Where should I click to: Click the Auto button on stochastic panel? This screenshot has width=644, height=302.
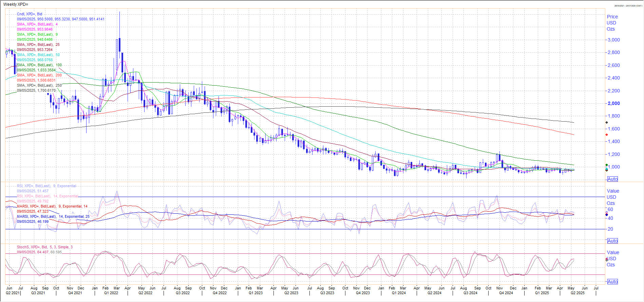pos(612,282)
